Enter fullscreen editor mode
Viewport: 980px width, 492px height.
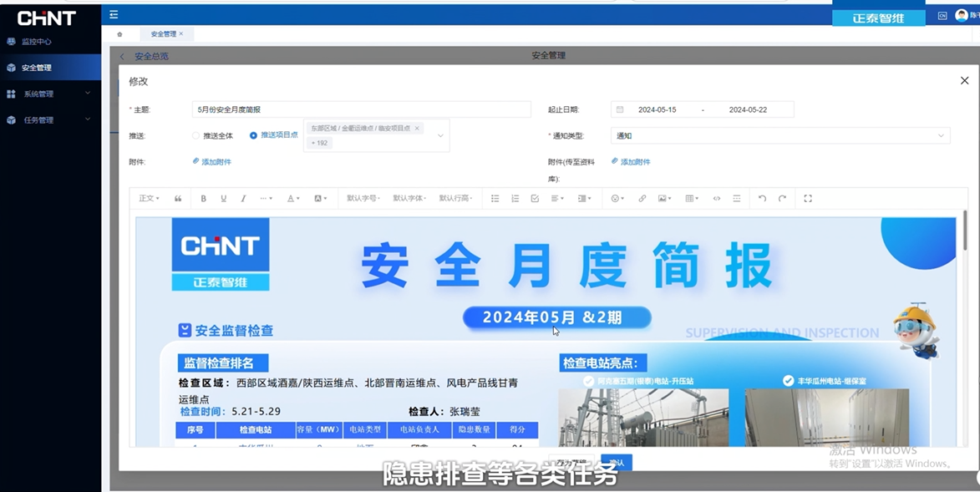(x=808, y=198)
